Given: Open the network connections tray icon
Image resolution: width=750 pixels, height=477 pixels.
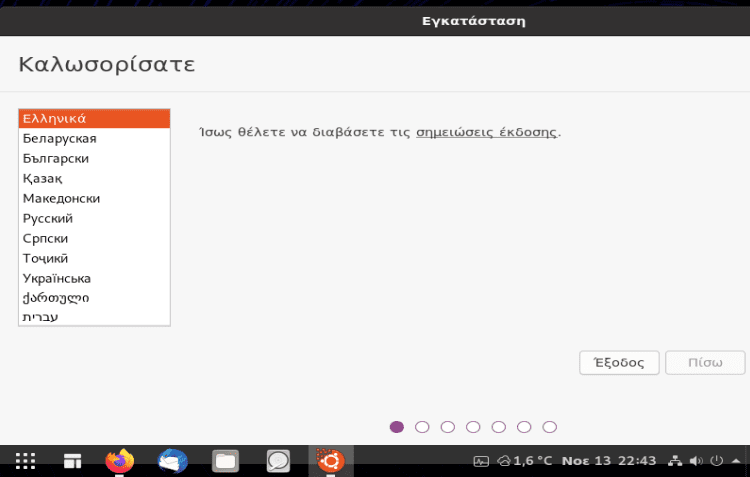Looking at the screenshot, I should coord(675,461).
